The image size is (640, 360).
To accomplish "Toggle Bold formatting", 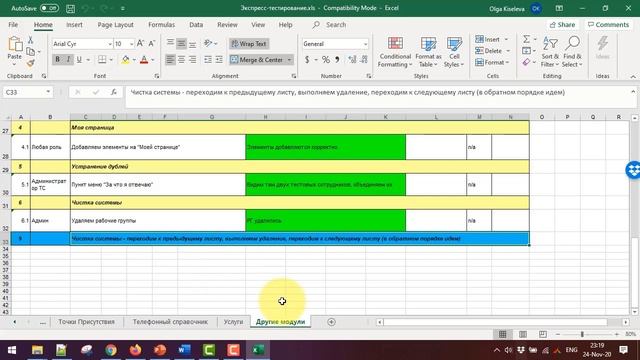I will [x=58, y=60].
